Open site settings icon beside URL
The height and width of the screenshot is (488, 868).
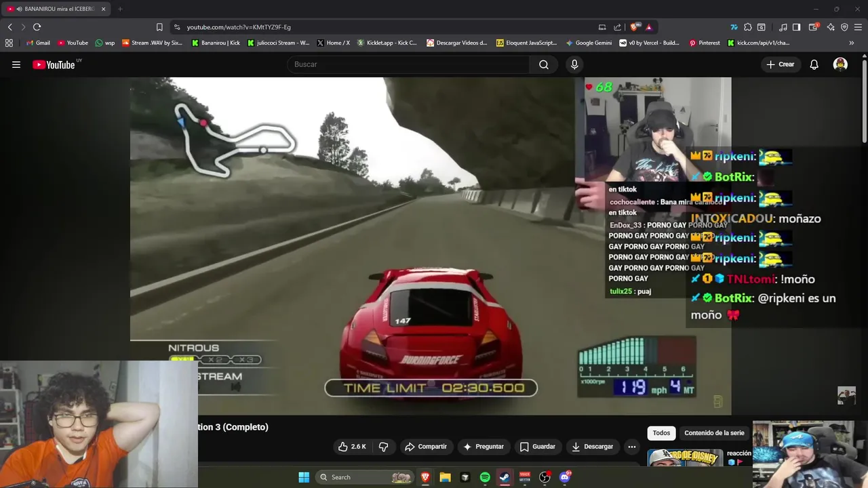177,27
